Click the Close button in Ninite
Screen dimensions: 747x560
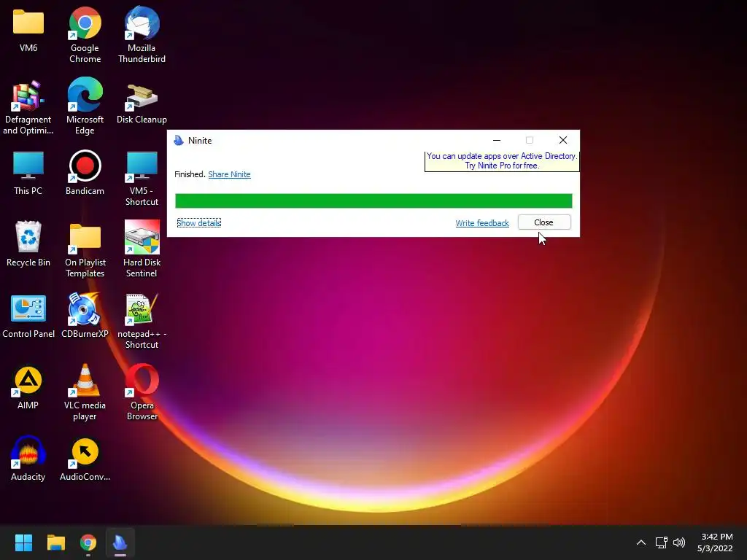coord(544,222)
